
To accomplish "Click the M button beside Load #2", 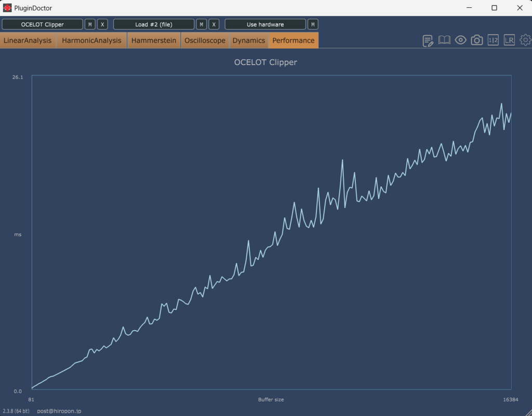I will (x=202, y=24).
